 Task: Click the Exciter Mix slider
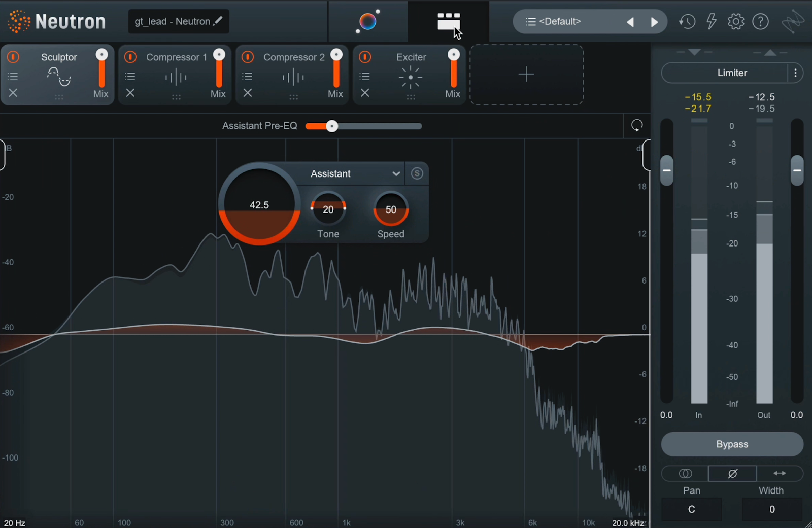[454, 68]
